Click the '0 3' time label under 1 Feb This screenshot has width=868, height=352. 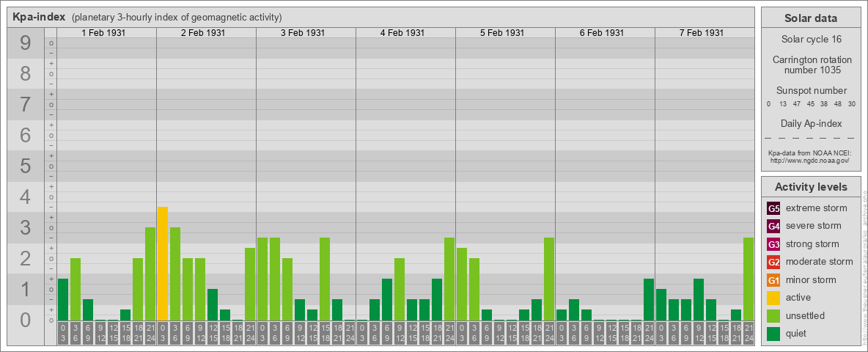click(x=62, y=334)
